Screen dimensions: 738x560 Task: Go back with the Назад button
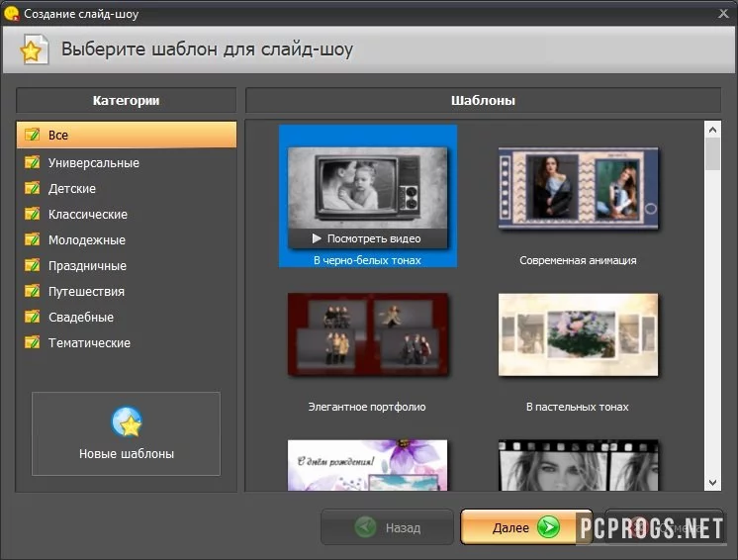click(387, 527)
